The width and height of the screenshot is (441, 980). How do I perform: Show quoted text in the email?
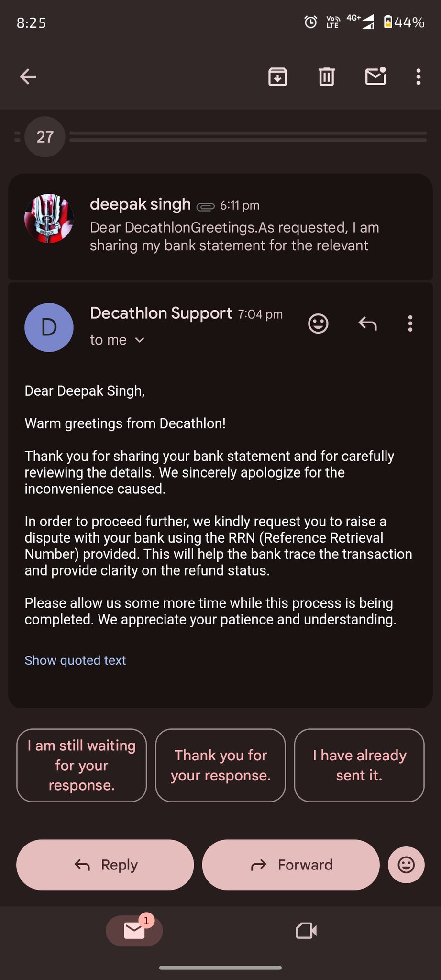point(75,660)
